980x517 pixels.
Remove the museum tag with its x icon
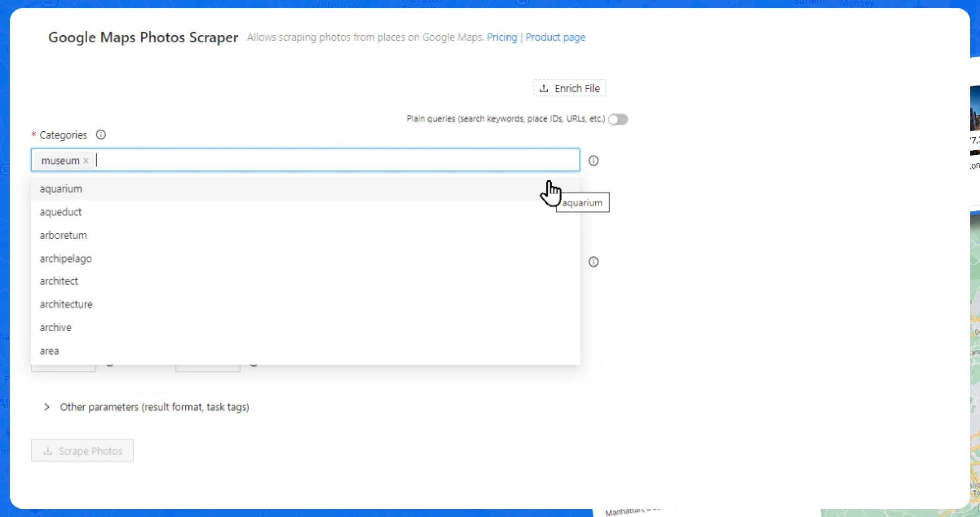pos(86,160)
